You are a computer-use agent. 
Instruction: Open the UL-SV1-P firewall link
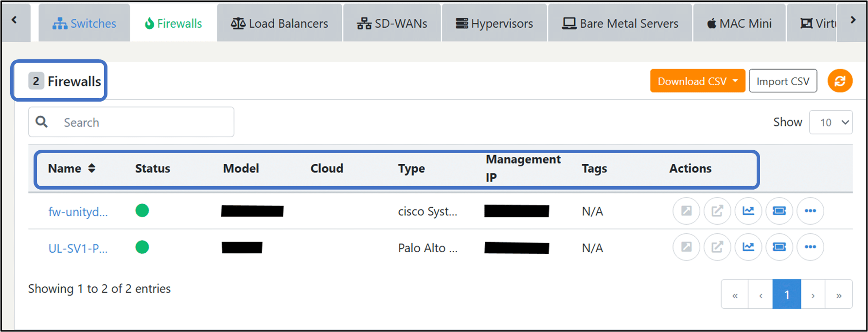(x=78, y=248)
